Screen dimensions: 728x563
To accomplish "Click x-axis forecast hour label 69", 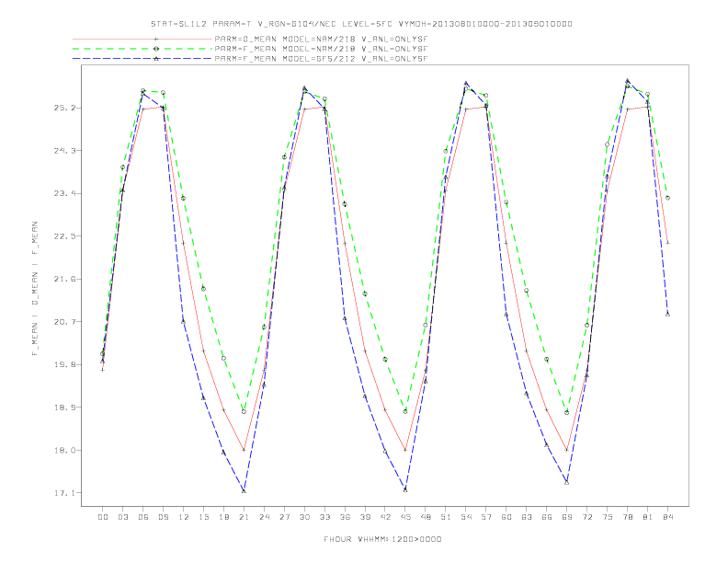I will [567, 517].
